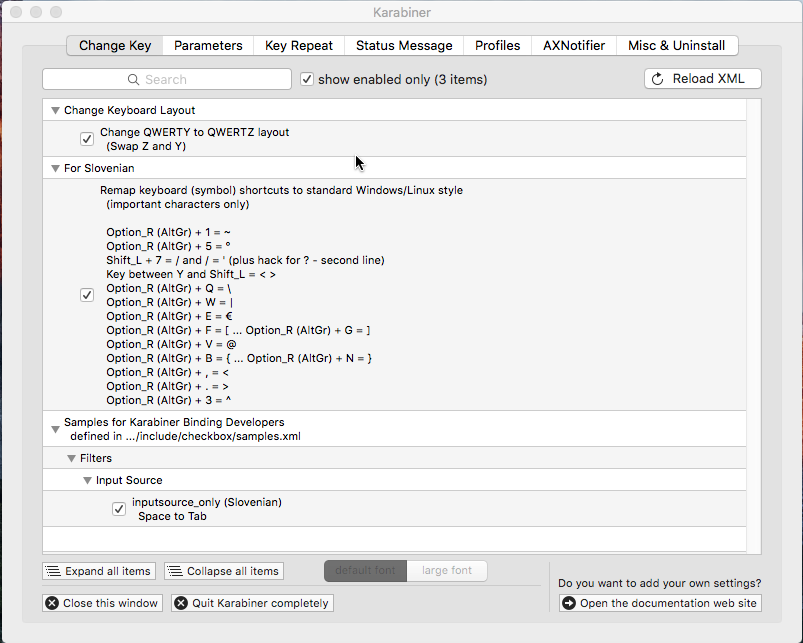The width and height of the screenshot is (803, 643).
Task: Open the Key Repeat tab
Action: click(x=299, y=46)
